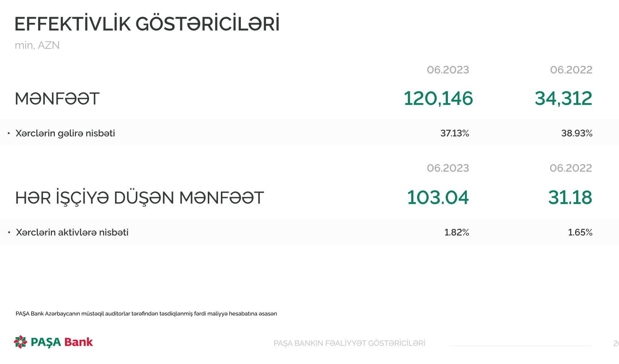
Task: Click the 1.82% ratio value
Action: pyautogui.click(x=457, y=232)
